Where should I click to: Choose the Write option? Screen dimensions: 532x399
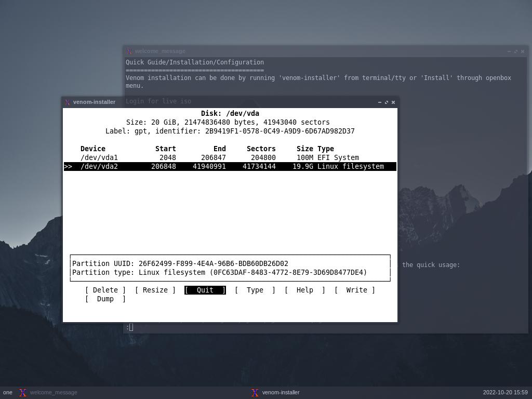pos(354,290)
